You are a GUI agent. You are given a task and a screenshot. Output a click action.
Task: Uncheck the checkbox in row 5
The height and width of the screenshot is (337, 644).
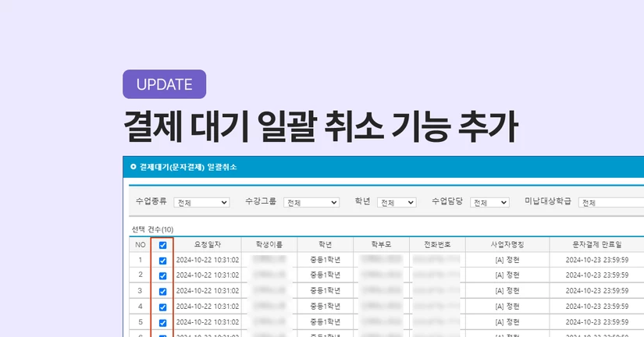tap(162, 323)
